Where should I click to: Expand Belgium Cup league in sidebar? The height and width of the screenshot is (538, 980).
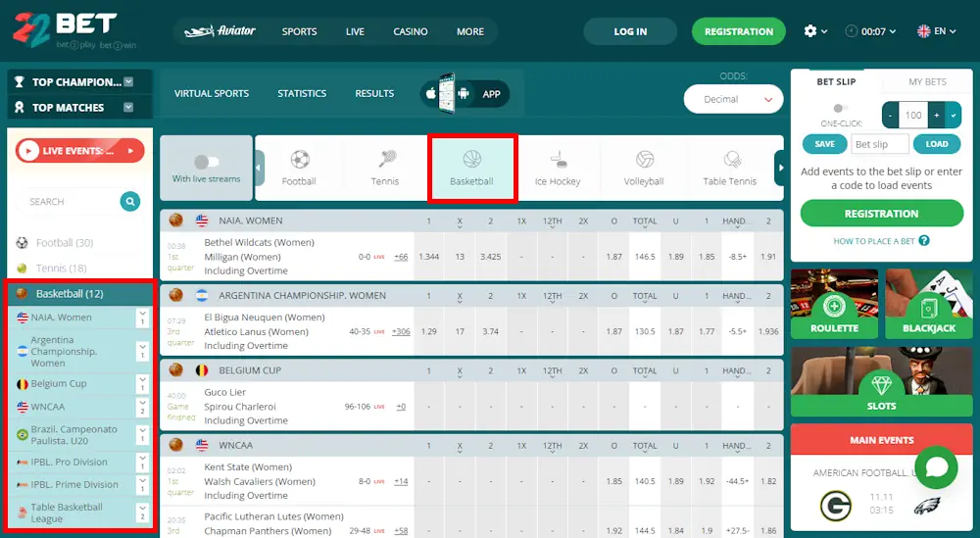142,384
